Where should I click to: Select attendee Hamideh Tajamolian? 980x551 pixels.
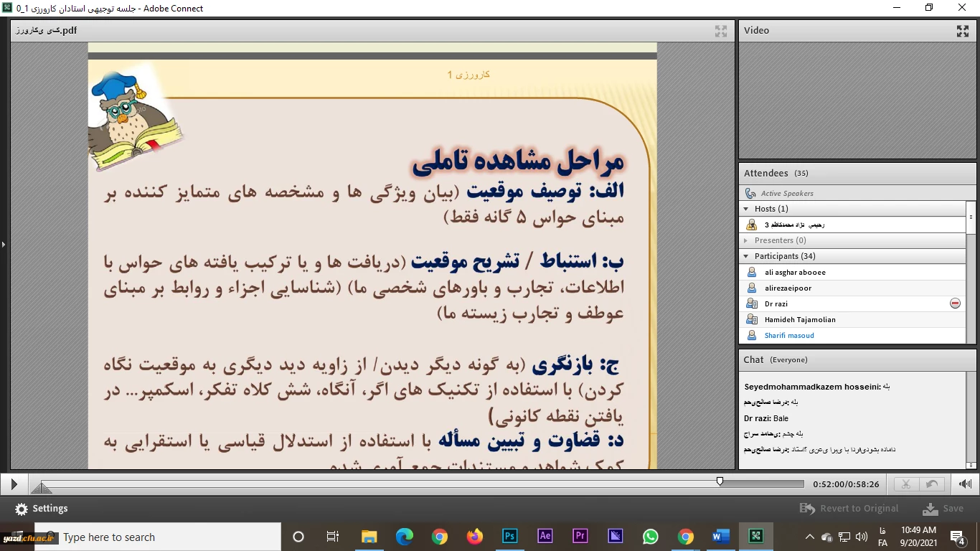pyautogui.click(x=800, y=319)
